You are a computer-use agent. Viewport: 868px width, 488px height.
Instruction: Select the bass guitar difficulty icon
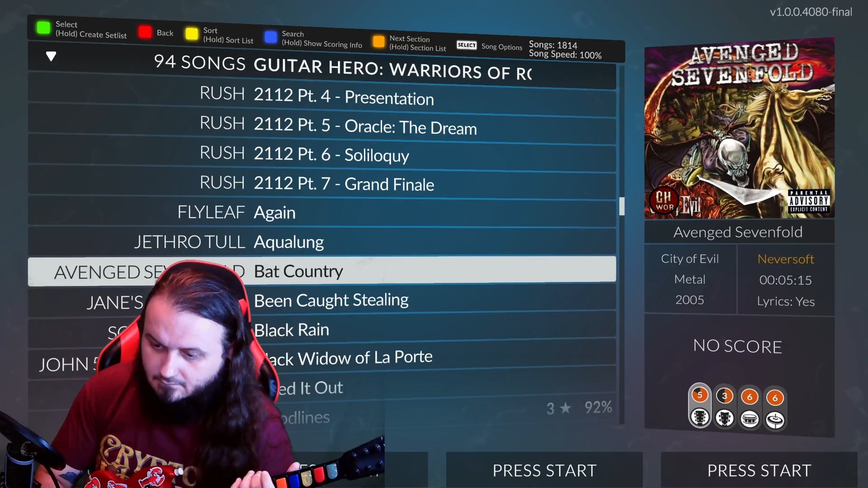[x=725, y=418]
